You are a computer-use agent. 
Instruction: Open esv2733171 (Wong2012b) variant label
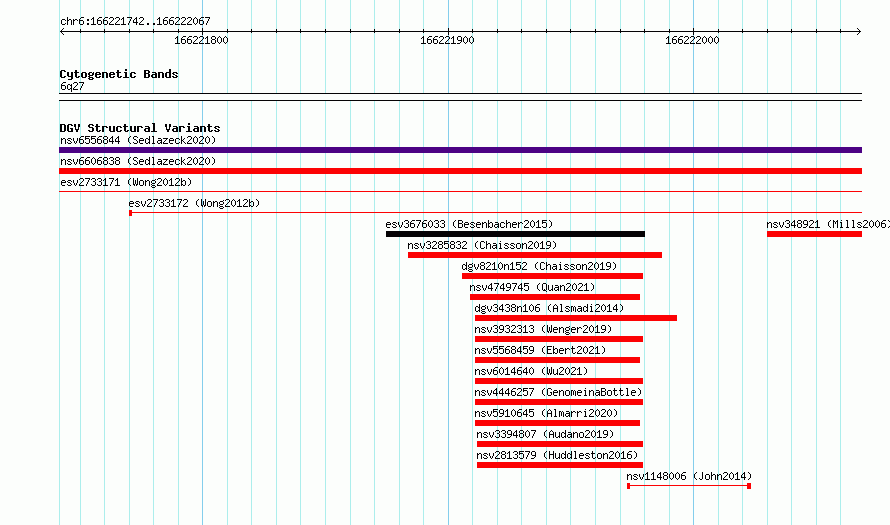[126, 182]
